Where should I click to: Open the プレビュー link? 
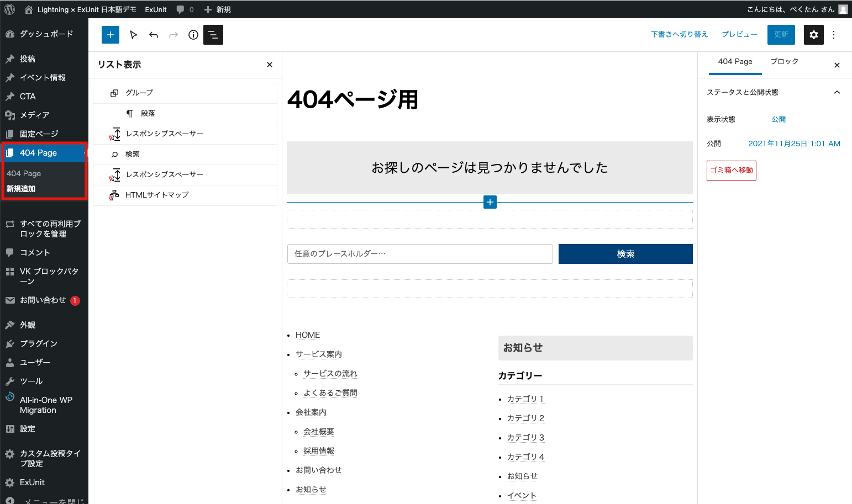point(739,34)
